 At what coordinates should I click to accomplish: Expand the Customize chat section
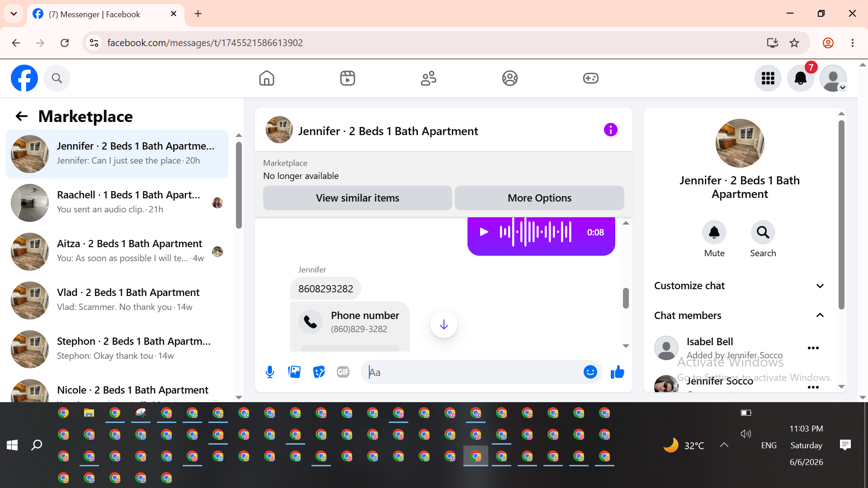(740, 286)
